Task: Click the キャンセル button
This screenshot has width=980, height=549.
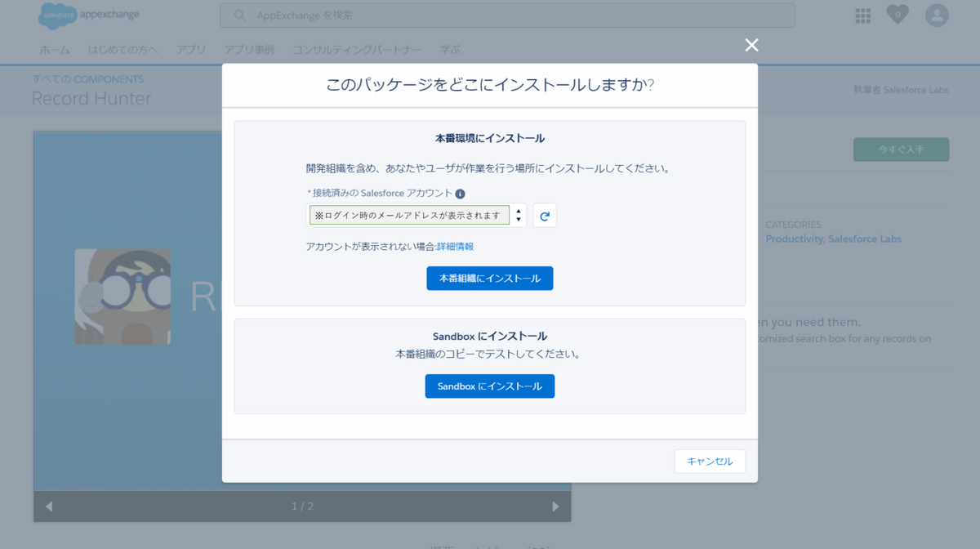Action: (710, 462)
